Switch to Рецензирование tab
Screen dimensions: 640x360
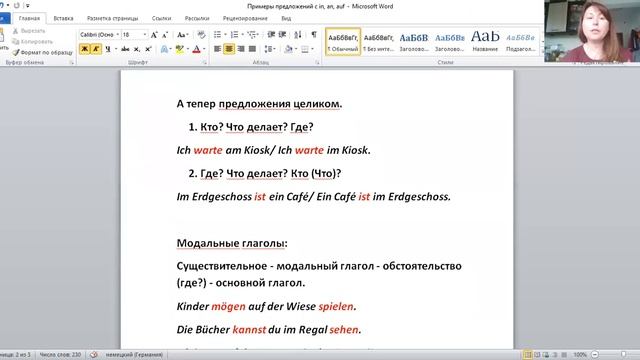tap(245, 18)
